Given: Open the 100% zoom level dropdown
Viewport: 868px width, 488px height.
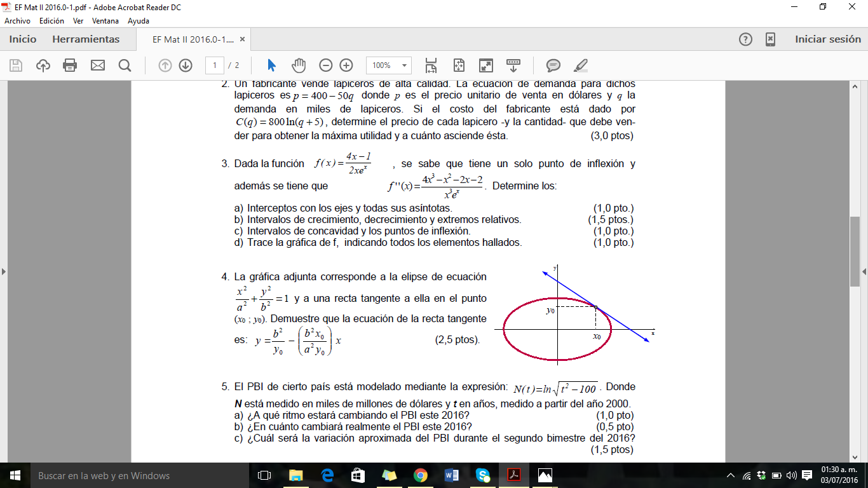Looking at the screenshot, I should tap(404, 65).
